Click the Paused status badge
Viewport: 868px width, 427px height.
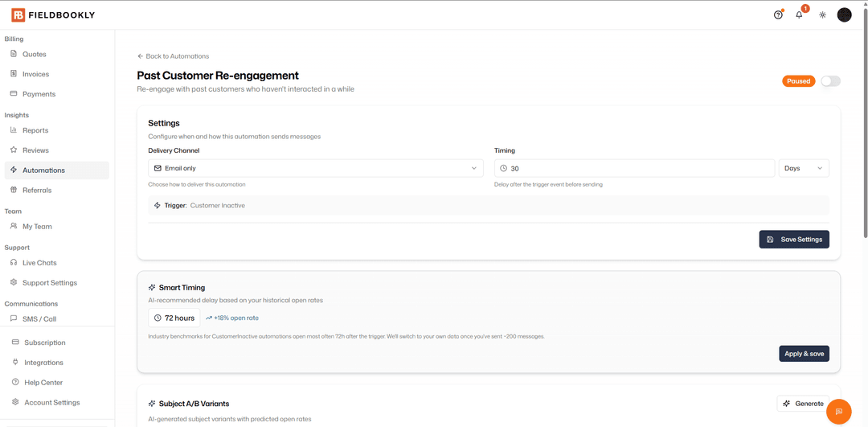(x=798, y=81)
